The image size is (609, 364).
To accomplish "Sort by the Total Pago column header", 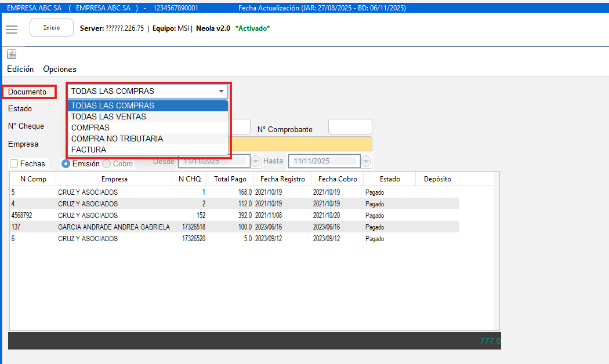I will point(230,179).
